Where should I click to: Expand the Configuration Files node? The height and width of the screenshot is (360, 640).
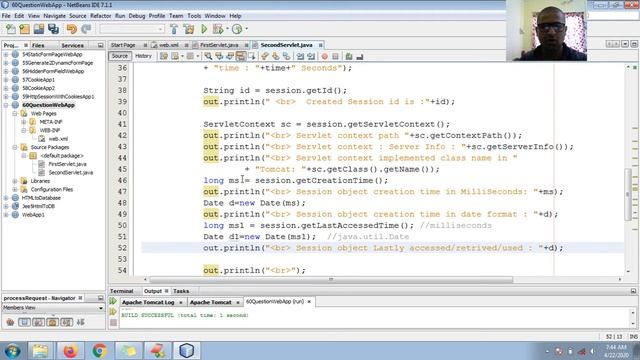tap(15, 189)
